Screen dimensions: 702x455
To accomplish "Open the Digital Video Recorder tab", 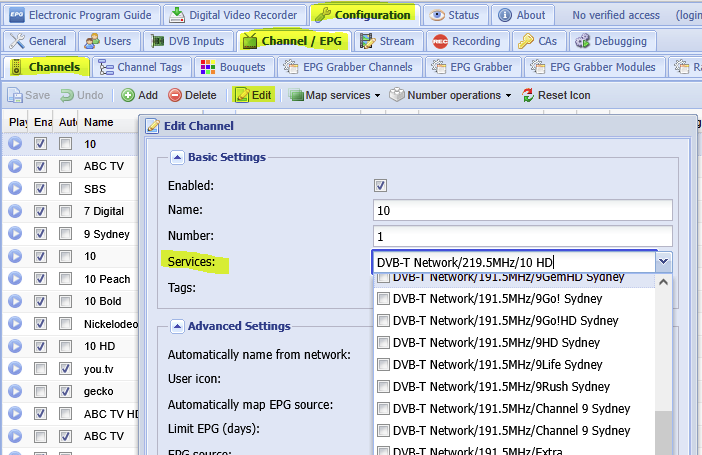I will (235, 15).
